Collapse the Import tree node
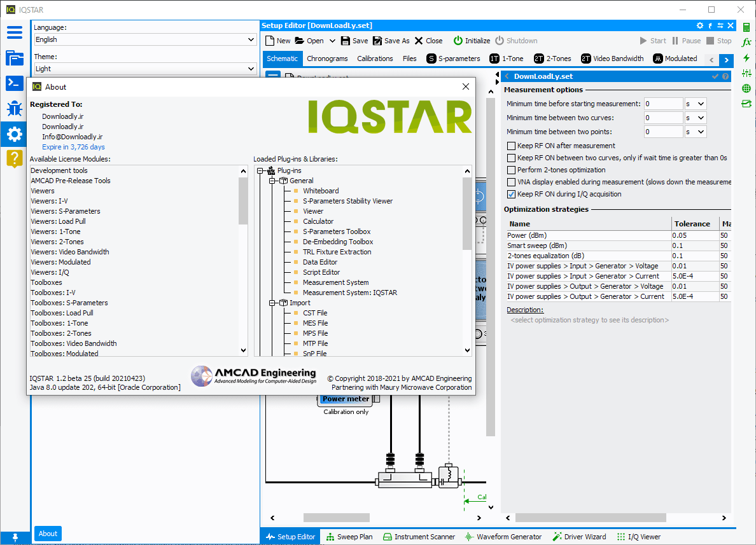This screenshot has width=756, height=545. [x=272, y=303]
